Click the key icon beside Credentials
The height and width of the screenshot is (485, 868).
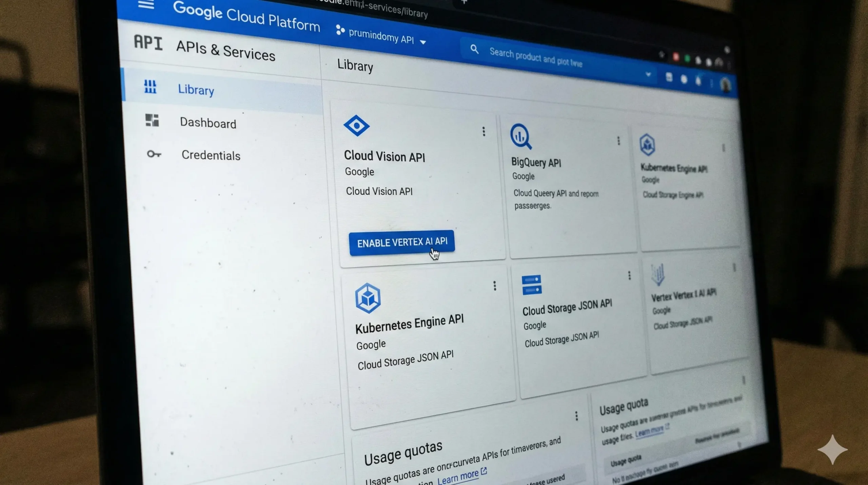[154, 154]
